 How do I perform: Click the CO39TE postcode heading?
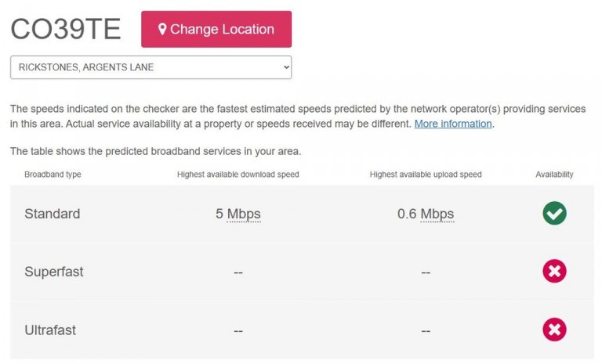pyautogui.click(x=66, y=29)
